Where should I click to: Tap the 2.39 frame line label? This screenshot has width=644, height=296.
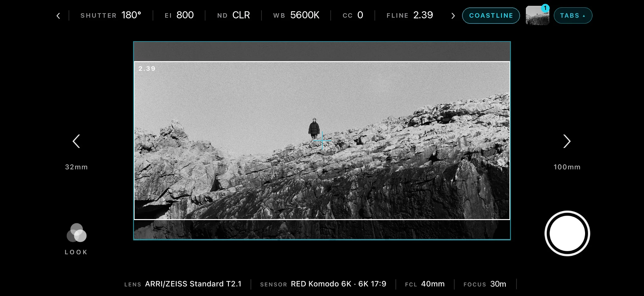147,69
